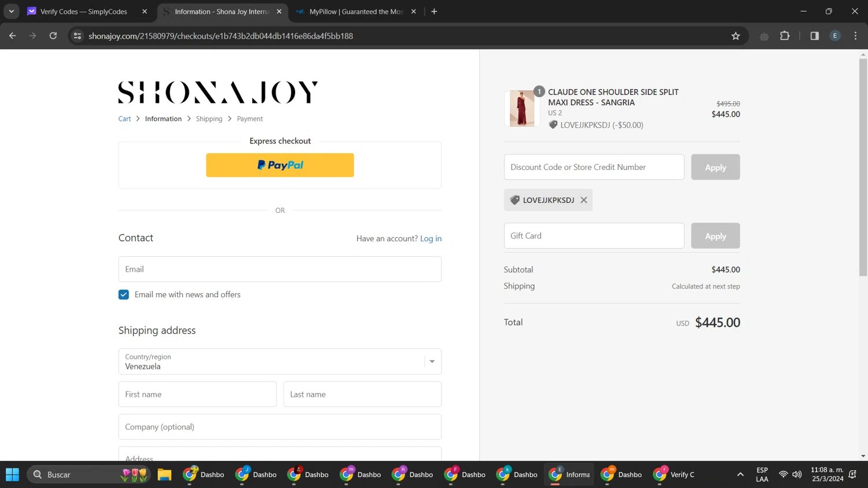Close the Shona Joy Information tab
868x488 pixels.
click(279, 12)
